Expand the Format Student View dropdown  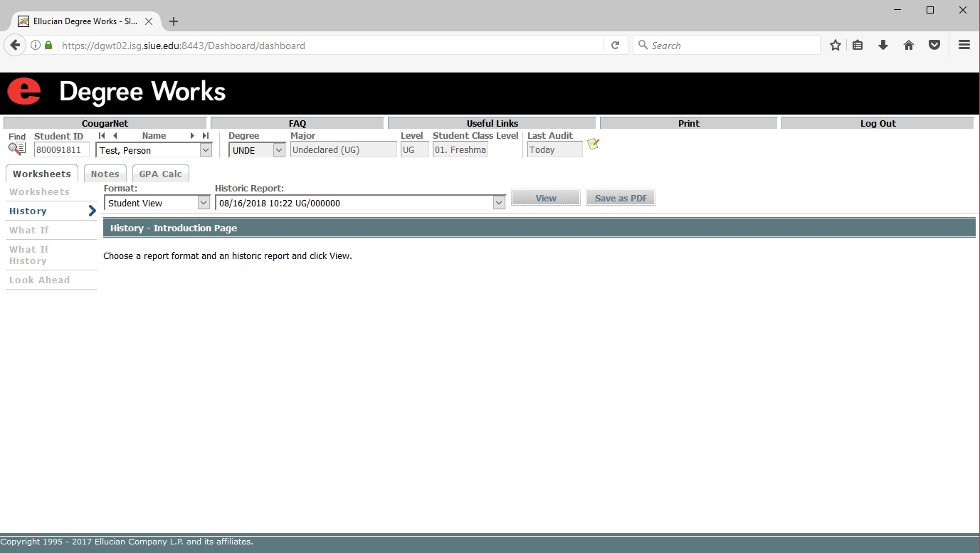[x=203, y=204]
